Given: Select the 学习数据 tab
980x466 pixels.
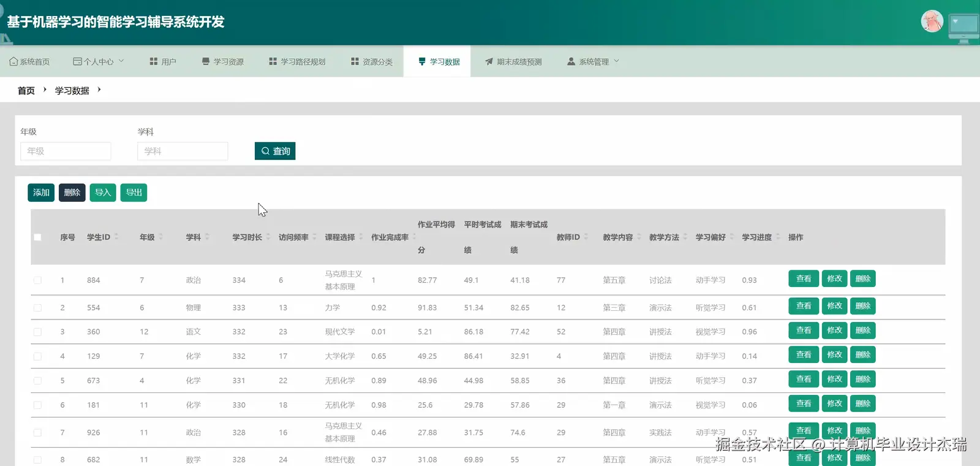Looking at the screenshot, I should click(x=437, y=61).
